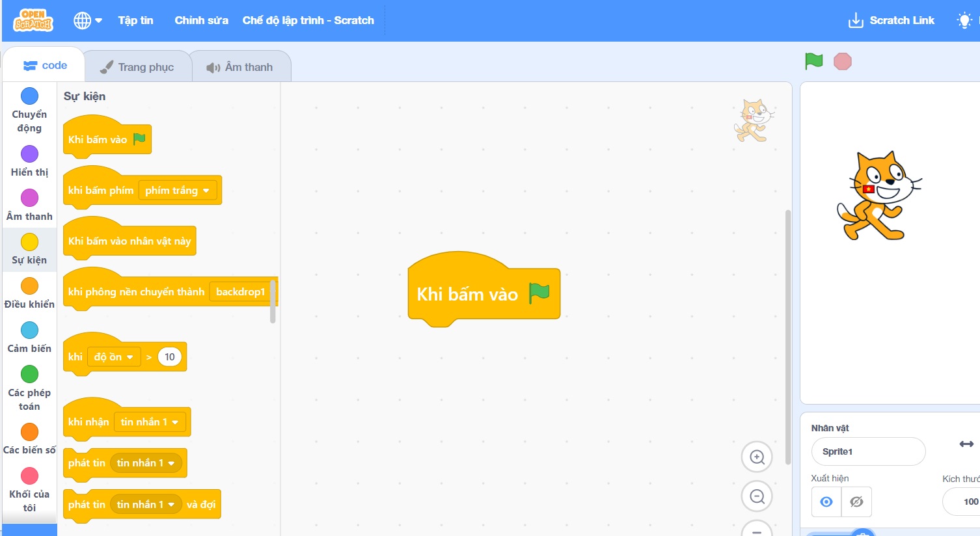This screenshot has height=536, width=980.
Task: Select the Sự kiện block category
Action: click(x=29, y=250)
